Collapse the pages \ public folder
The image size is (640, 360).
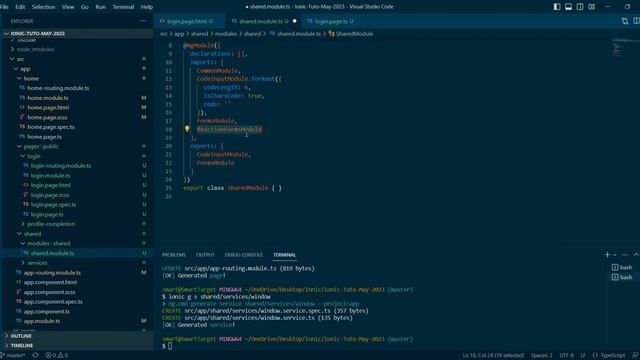point(77,146)
